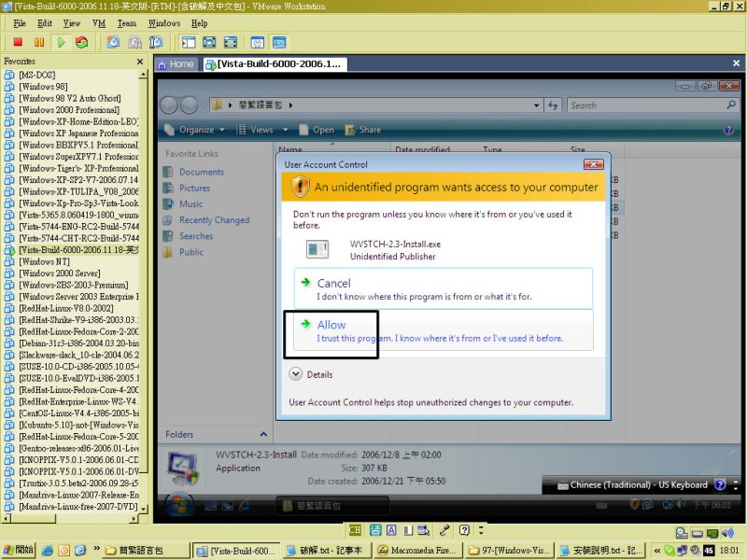
Task: Click the Share button in Explorer toolbar
Action: [363, 130]
